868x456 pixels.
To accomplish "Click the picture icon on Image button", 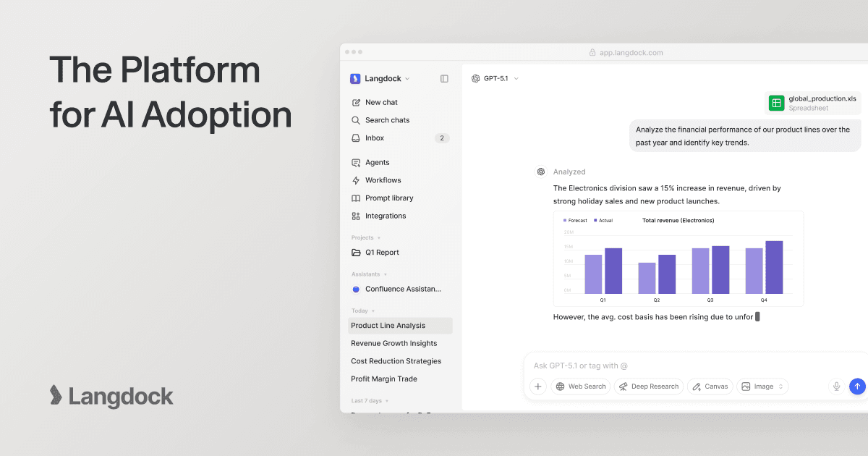I will click(746, 387).
